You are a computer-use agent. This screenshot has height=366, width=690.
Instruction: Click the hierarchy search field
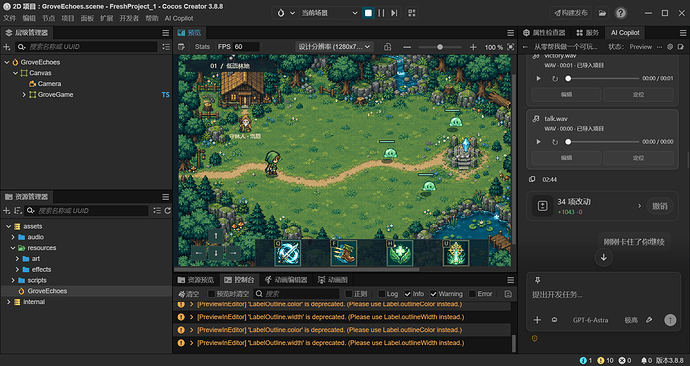[x=86, y=47]
